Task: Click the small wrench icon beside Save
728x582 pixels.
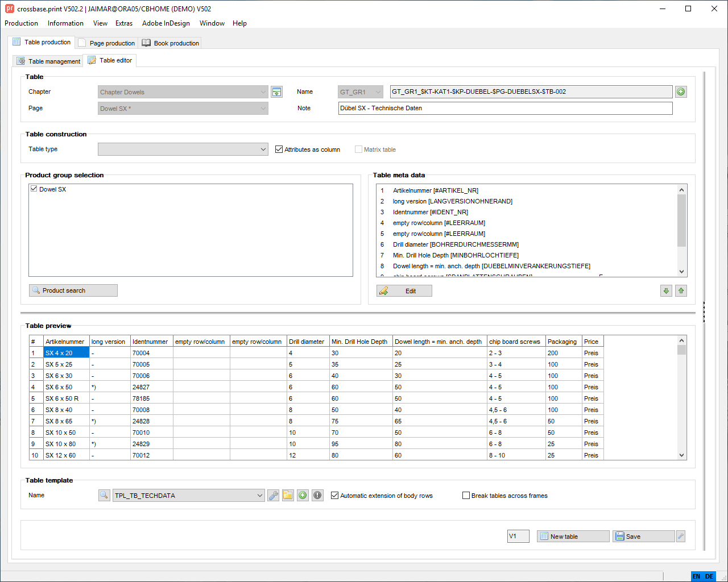Action: coord(681,536)
